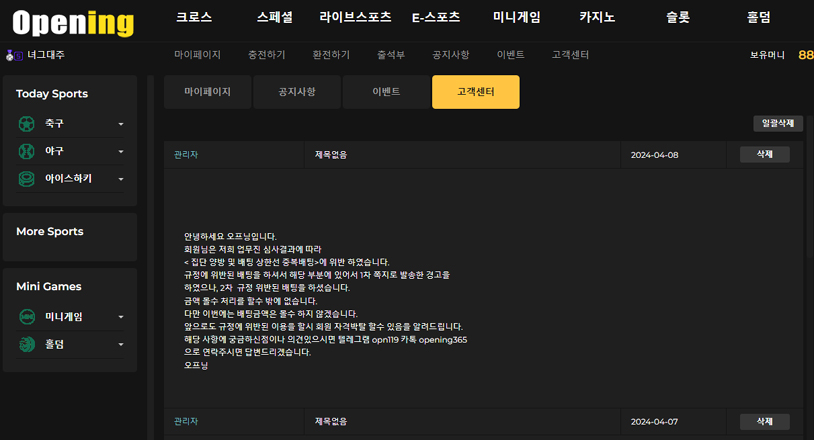Switch to the 공지사항 tab
The height and width of the screenshot is (440, 814).
pyautogui.click(x=297, y=92)
